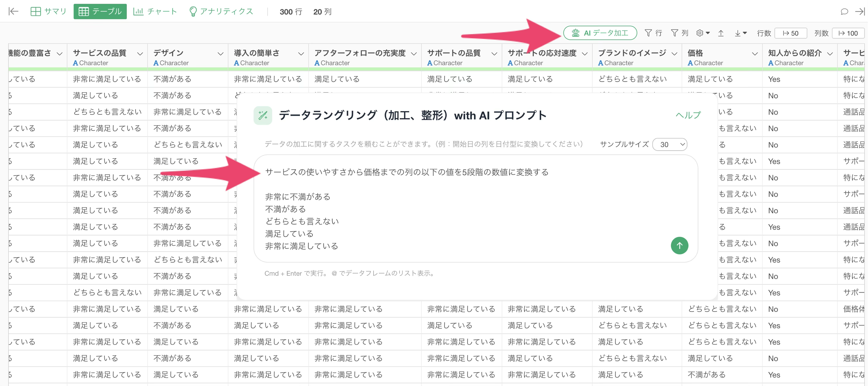Click the collapse-right panel arrow icon
The width and height of the screenshot is (868, 386).
(x=860, y=11)
